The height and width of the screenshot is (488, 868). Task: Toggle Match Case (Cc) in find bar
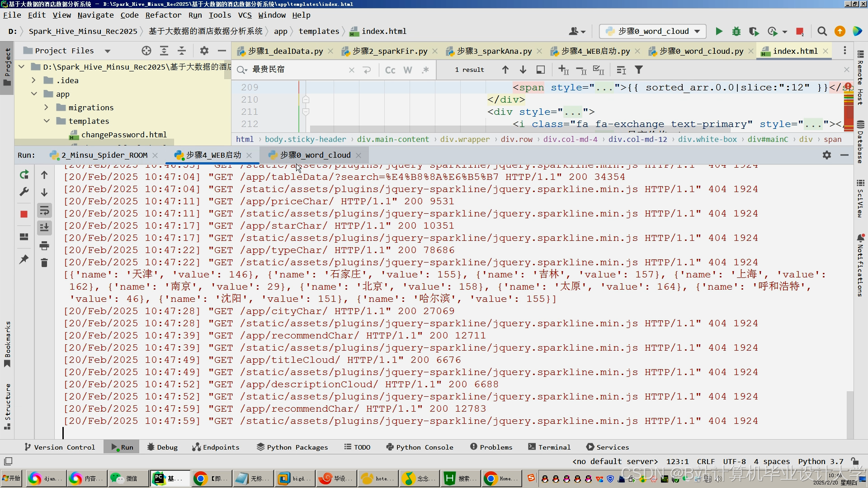click(x=390, y=70)
